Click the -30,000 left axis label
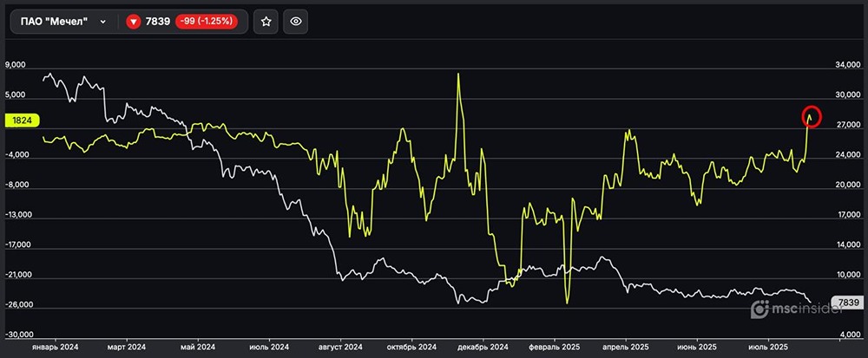 [x=19, y=335]
